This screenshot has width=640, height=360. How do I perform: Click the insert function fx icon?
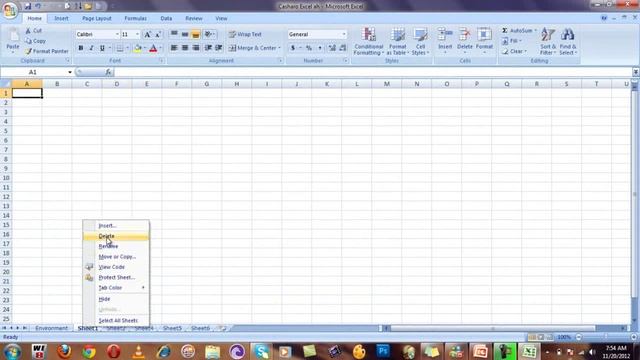point(108,72)
